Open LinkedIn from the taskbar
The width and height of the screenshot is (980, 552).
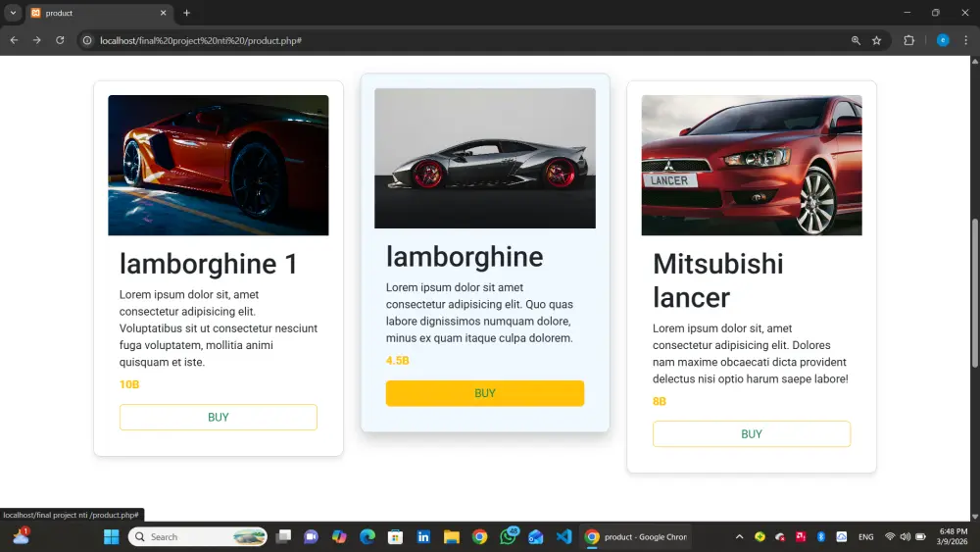(x=423, y=536)
